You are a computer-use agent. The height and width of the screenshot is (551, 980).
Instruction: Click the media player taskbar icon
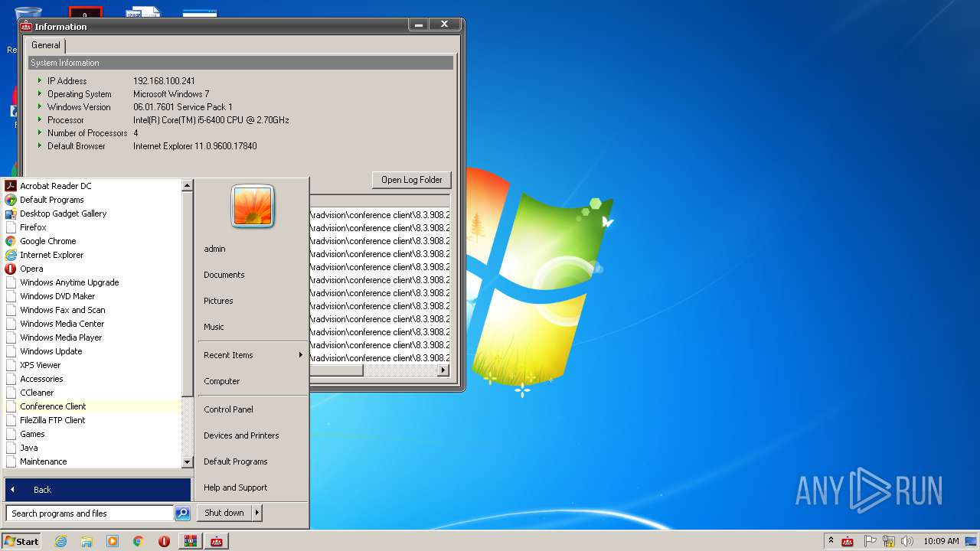113,541
